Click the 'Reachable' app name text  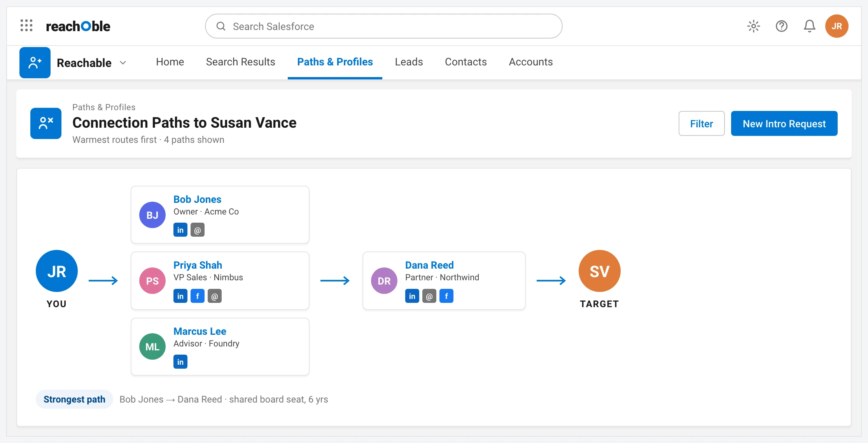pos(84,63)
